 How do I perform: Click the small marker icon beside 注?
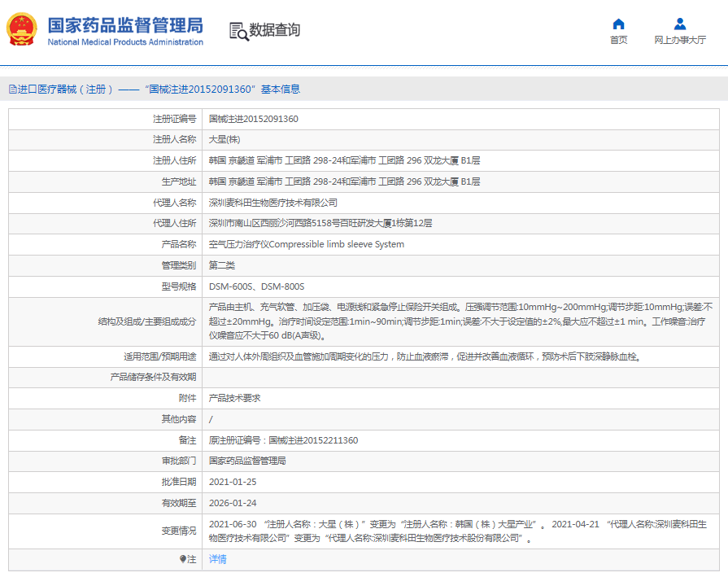pyautogui.click(x=183, y=559)
